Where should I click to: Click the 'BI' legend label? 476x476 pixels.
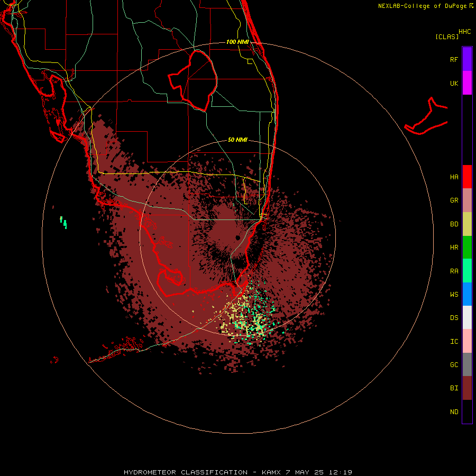click(x=454, y=388)
